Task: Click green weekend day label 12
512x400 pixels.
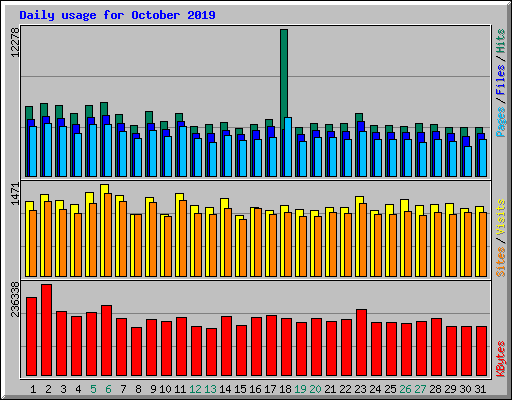Action: point(195,389)
